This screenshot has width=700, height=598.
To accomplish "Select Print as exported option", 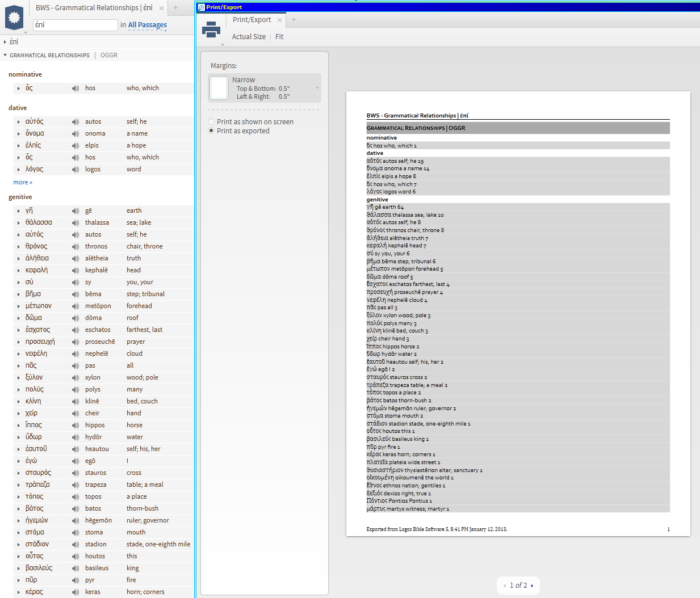I will pyautogui.click(x=211, y=131).
